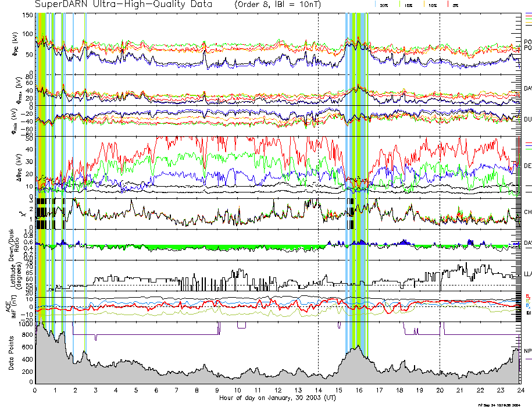The image size is (532, 407).
Task: Click hour tick label '22' on the x-axis
Action: click(480, 390)
